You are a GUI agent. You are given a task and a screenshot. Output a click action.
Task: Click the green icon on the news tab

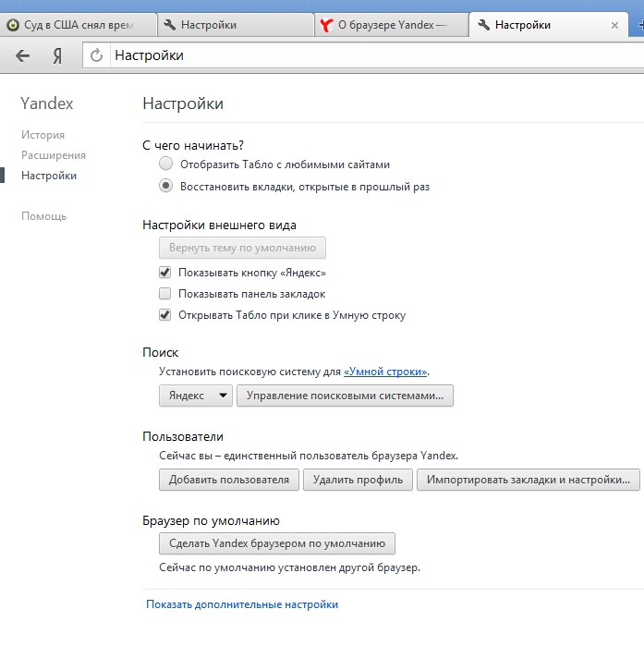[x=13, y=25]
